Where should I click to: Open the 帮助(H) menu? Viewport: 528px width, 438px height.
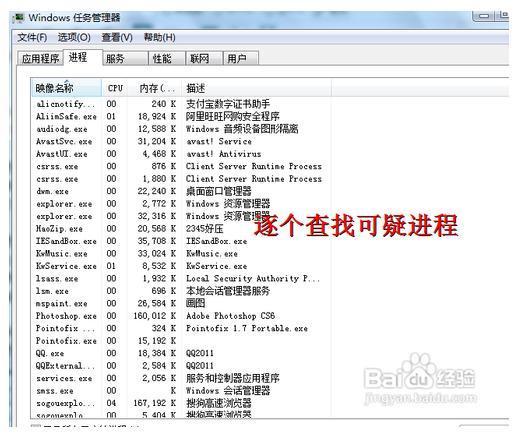click(160, 37)
